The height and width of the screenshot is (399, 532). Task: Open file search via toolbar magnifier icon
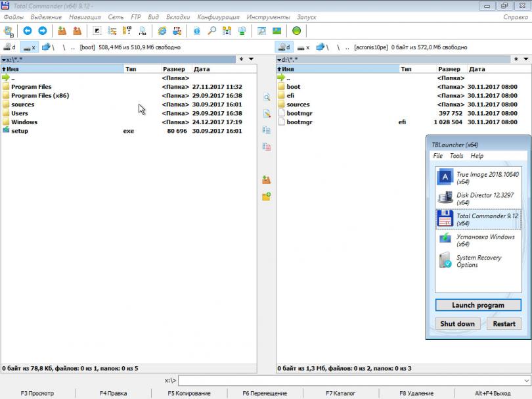212,31
